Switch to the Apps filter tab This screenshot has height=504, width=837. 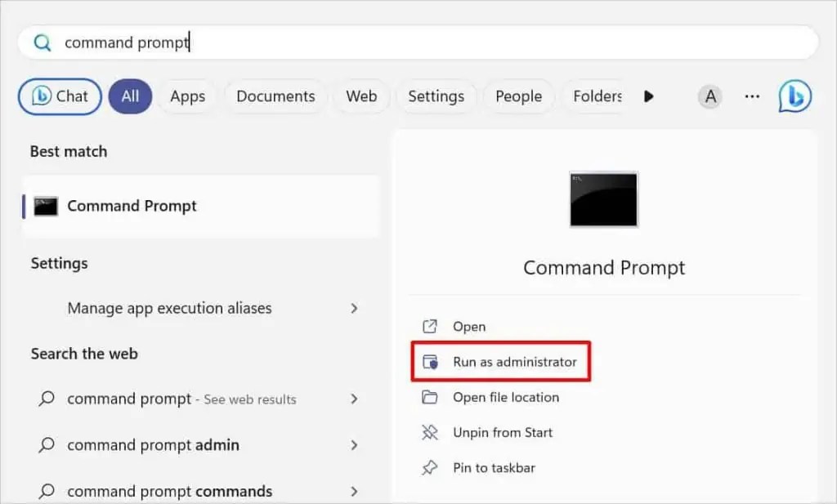(187, 96)
